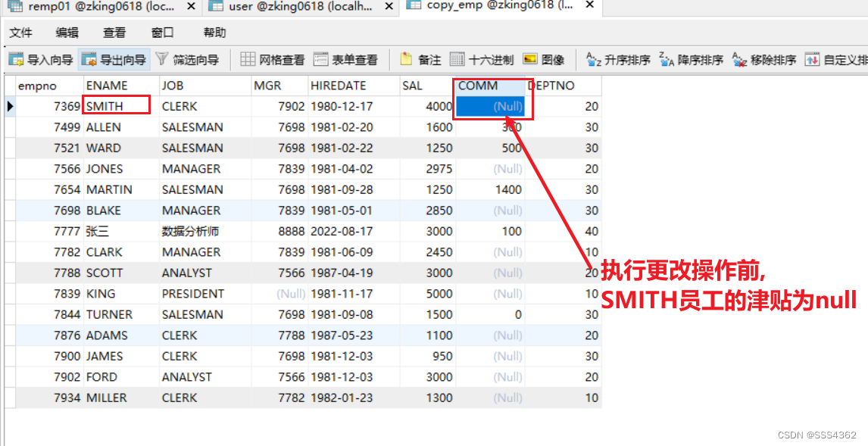Switch to Form View (表单查看)
Screen dimensions: 868x446
[x=345, y=59]
